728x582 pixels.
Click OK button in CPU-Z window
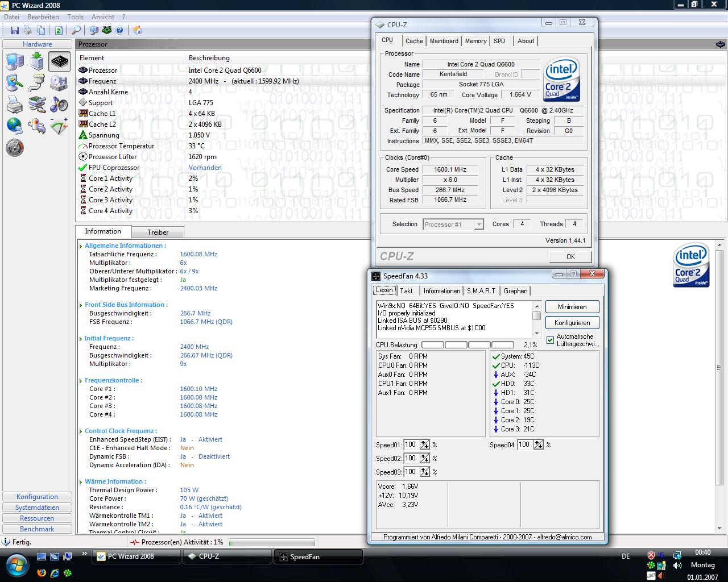(x=570, y=256)
